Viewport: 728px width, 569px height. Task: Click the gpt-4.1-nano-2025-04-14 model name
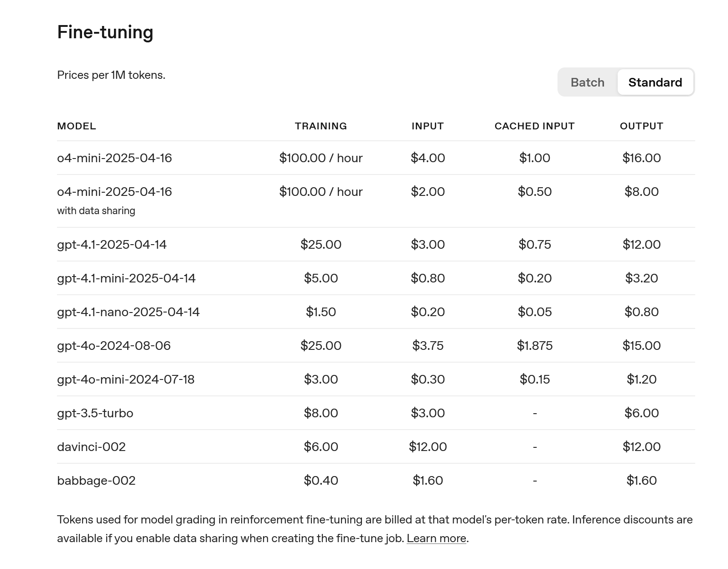pos(128,312)
